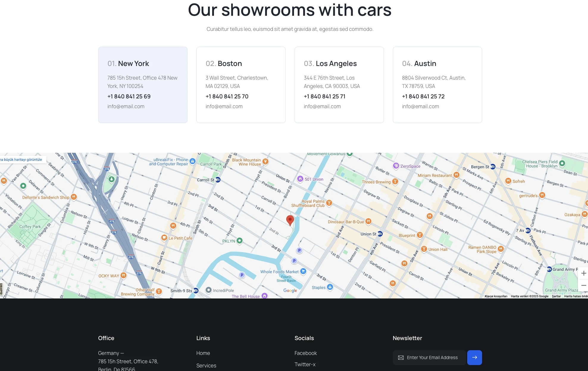Open the view larger map link
The image size is (588, 371).
click(21, 160)
